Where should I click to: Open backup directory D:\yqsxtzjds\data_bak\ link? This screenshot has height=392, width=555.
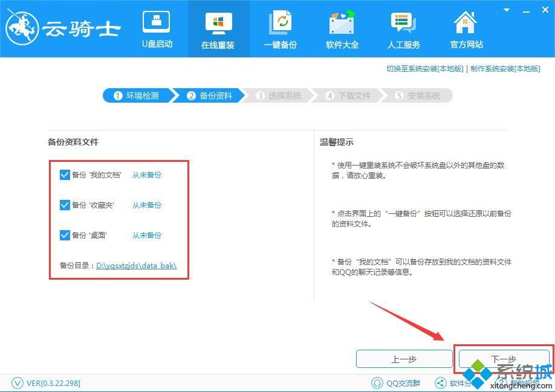(136, 266)
